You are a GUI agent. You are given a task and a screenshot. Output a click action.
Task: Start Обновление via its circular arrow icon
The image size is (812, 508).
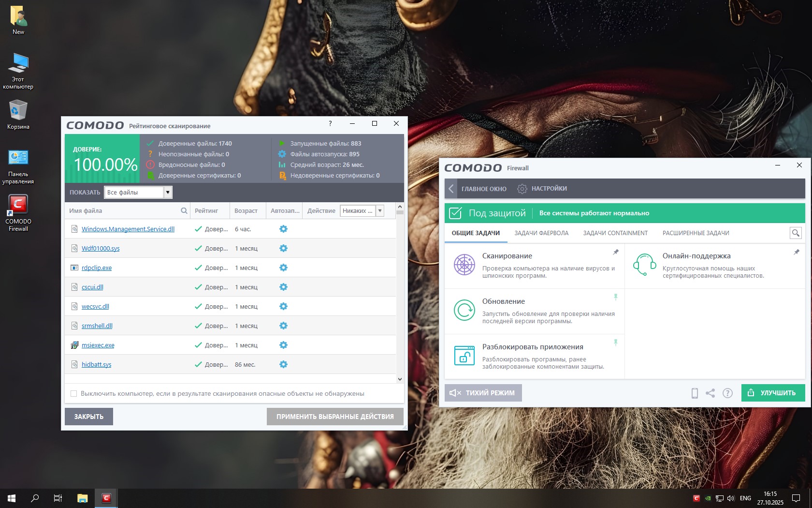tap(464, 310)
